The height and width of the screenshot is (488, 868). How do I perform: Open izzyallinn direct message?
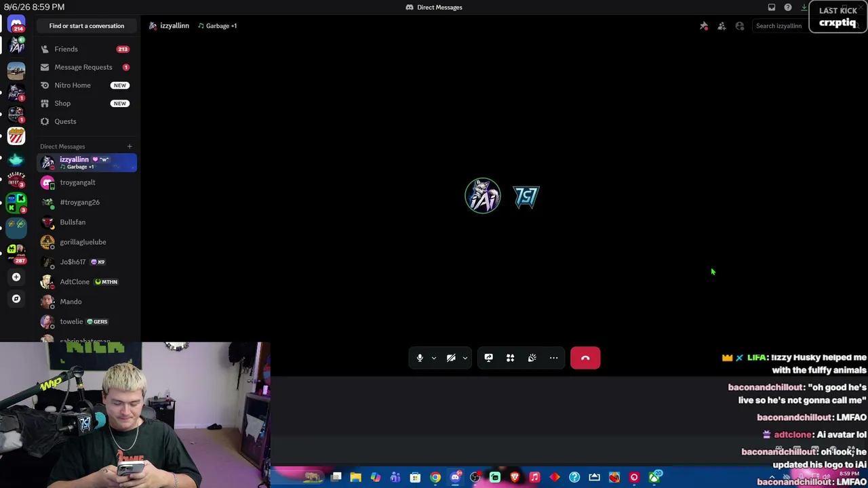[x=87, y=163]
